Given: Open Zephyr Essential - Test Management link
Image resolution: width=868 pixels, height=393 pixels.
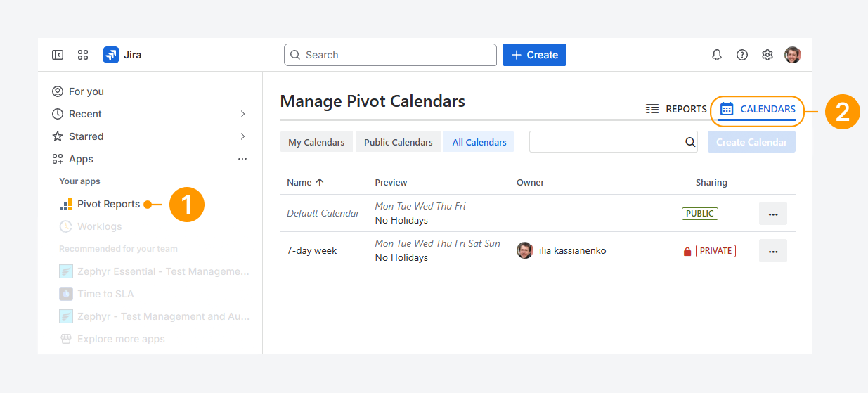Looking at the screenshot, I should (163, 271).
